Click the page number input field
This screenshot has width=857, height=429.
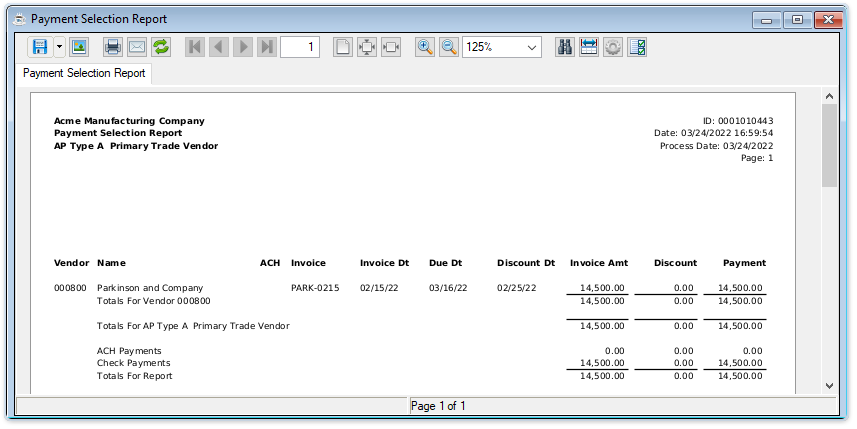(300, 47)
